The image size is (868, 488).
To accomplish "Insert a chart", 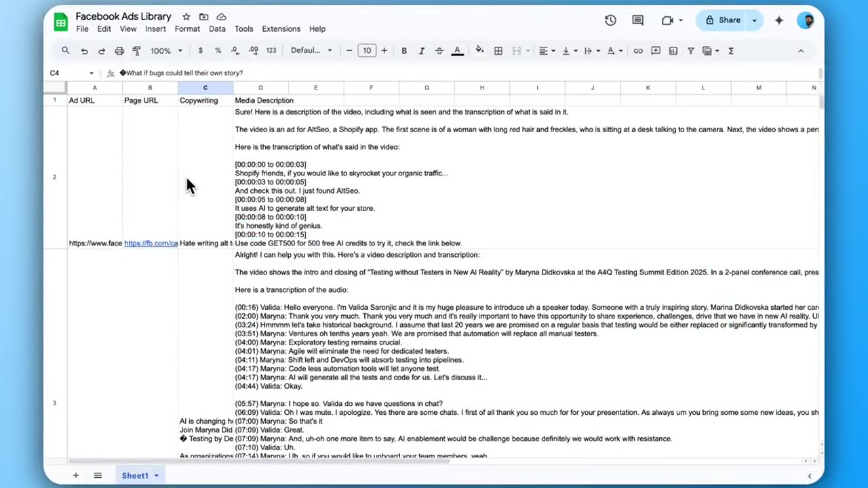I will coord(673,51).
